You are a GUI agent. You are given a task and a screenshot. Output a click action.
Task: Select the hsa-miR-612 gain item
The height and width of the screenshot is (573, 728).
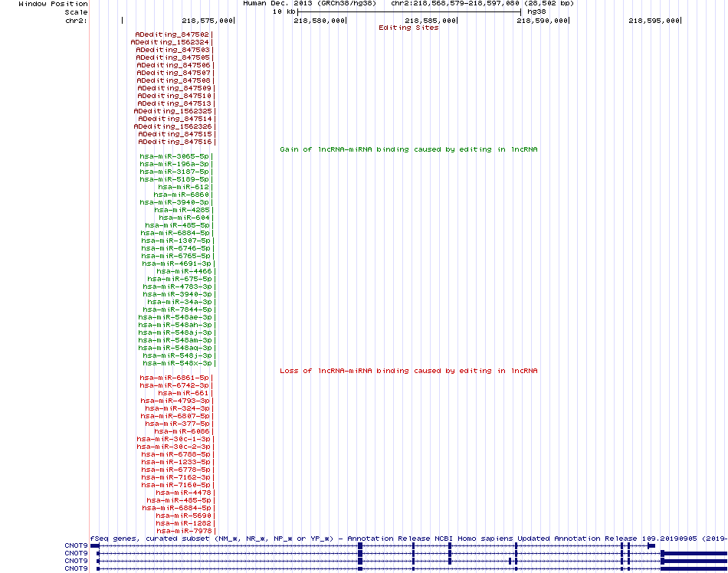(184, 187)
